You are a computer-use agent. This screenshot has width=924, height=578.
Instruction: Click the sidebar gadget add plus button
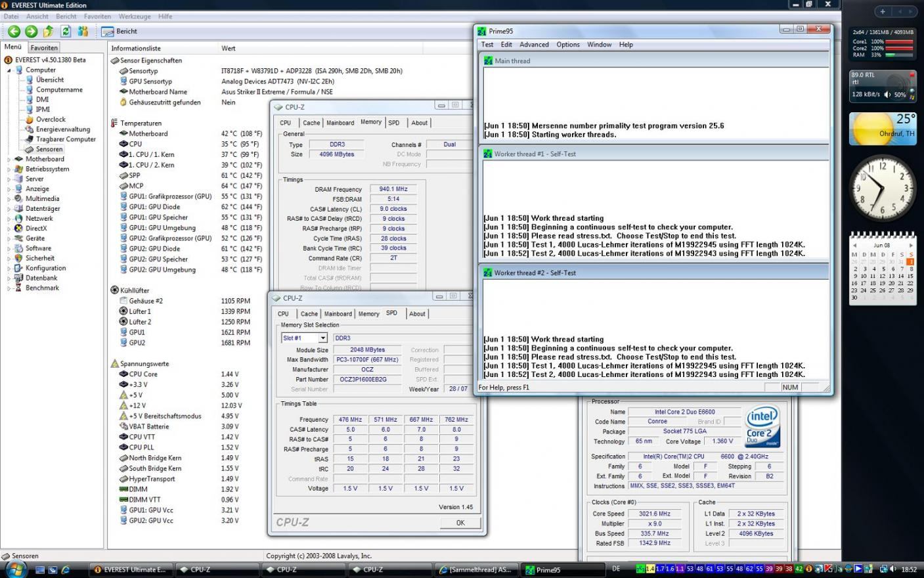tap(883, 11)
